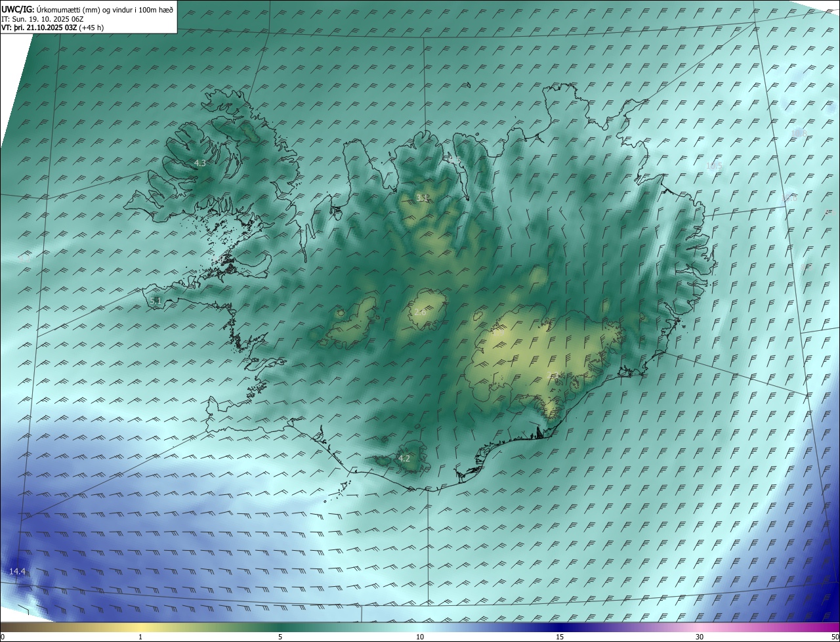Click the 'IT: Sun. 19. 10. 2025 06Z' line
The width and height of the screenshot is (840, 642).
[x=43, y=19]
